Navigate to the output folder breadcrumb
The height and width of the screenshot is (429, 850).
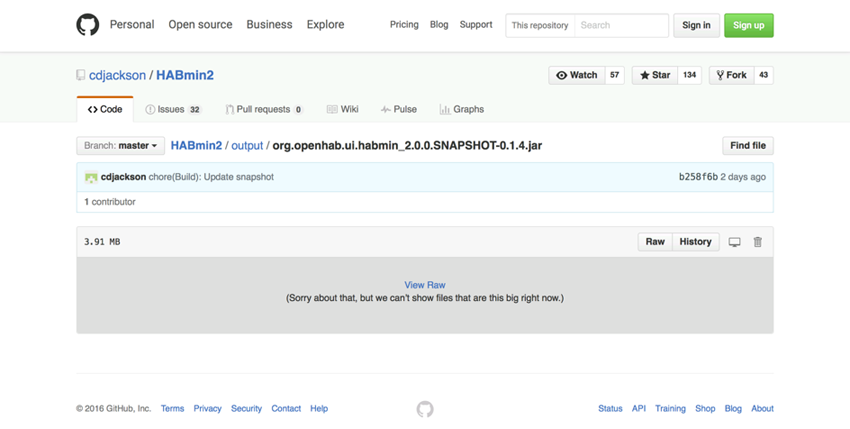(247, 145)
